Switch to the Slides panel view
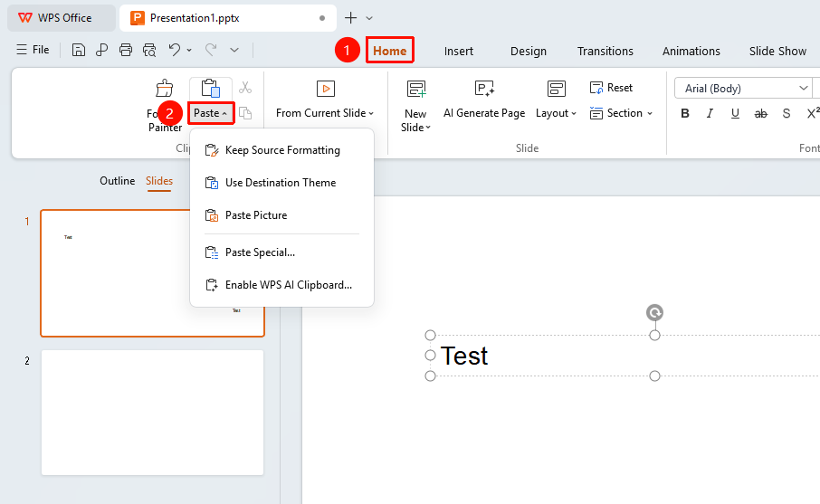Viewport: 820px width, 504px height. [x=159, y=181]
